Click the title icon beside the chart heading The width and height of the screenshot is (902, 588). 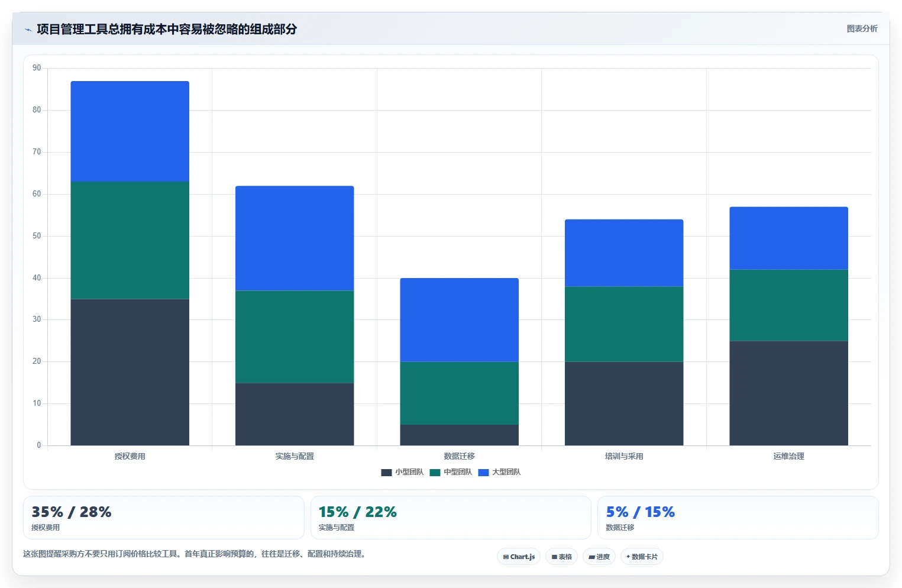(28, 30)
